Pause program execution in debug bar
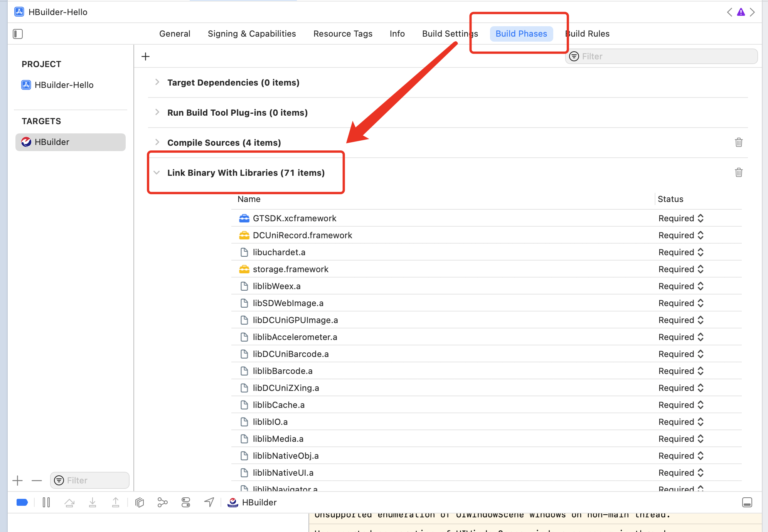 point(46,502)
